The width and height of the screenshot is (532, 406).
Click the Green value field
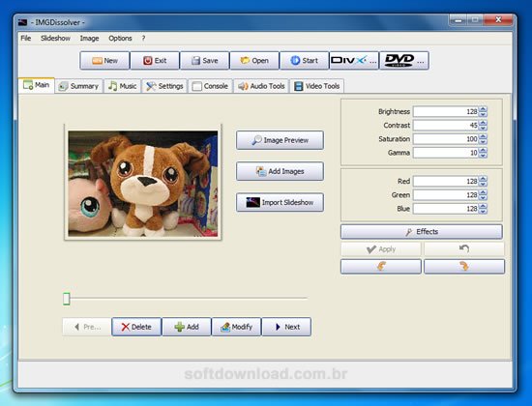[x=446, y=195]
